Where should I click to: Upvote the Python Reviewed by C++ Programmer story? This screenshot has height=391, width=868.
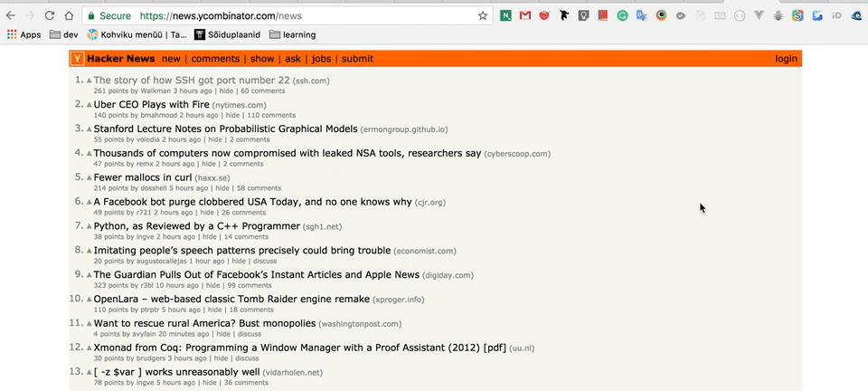90,227
